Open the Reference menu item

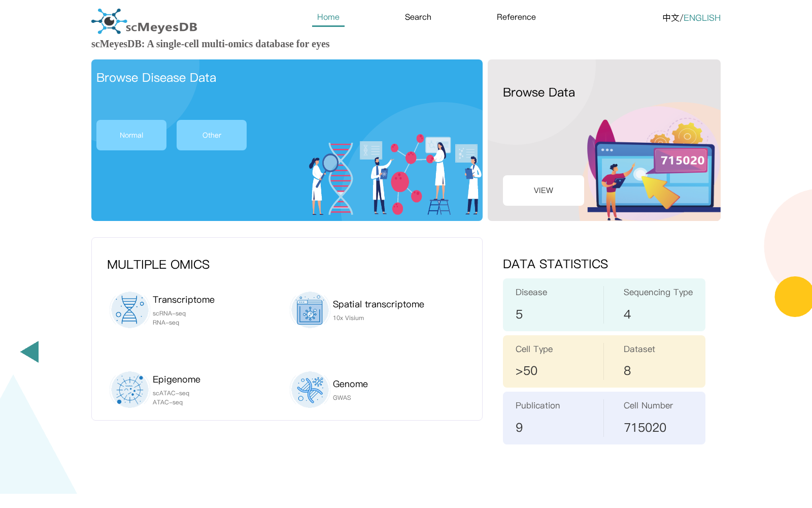[x=516, y=17]
